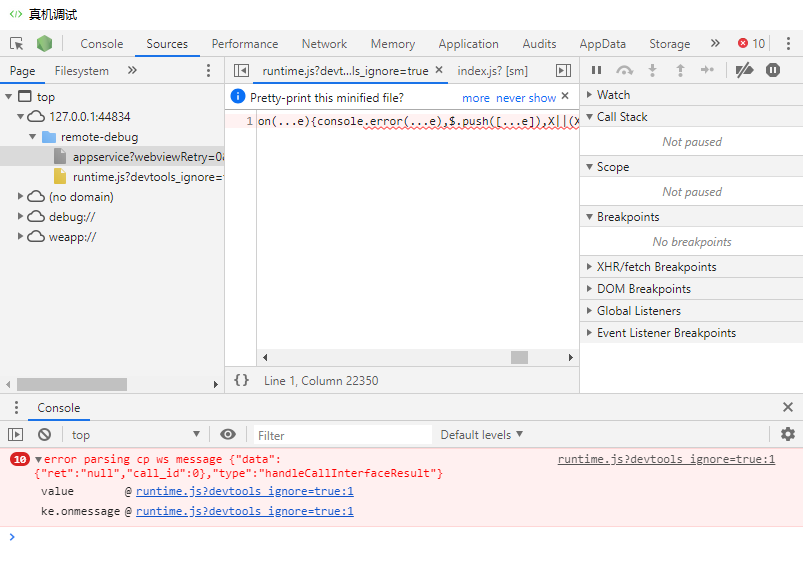Expand XHR/fetch Breakpoints section
The image size is (803, 579).
click(x=691, y=267)
